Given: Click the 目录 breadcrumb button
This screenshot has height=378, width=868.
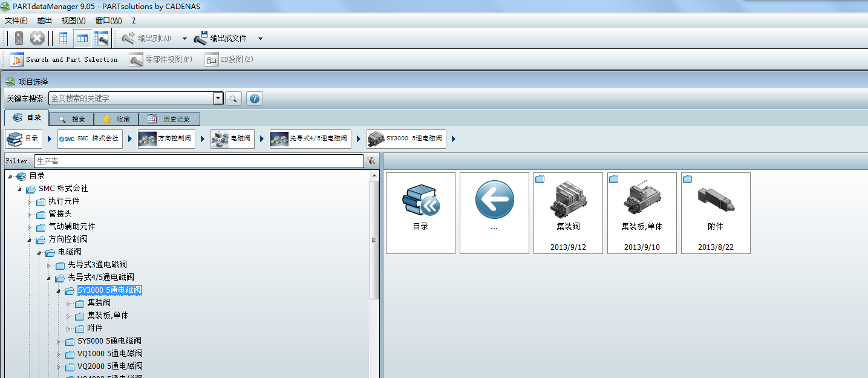Looking at the screenshot, I should click(24, 138).
